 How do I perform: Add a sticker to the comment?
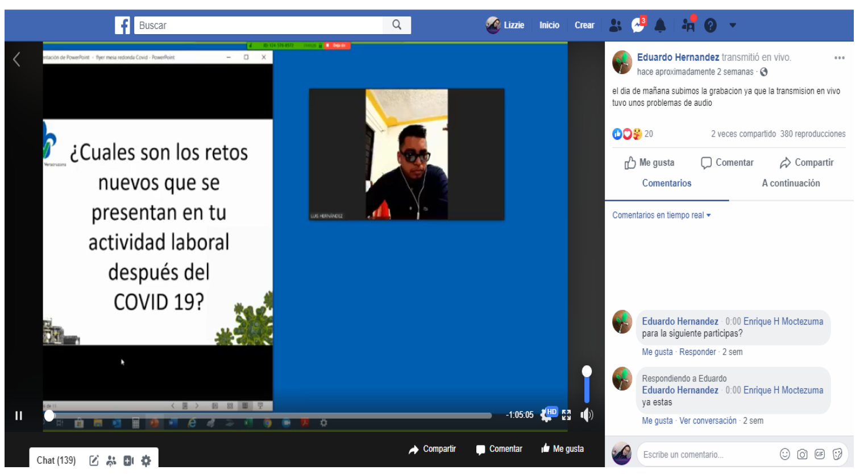837,454
